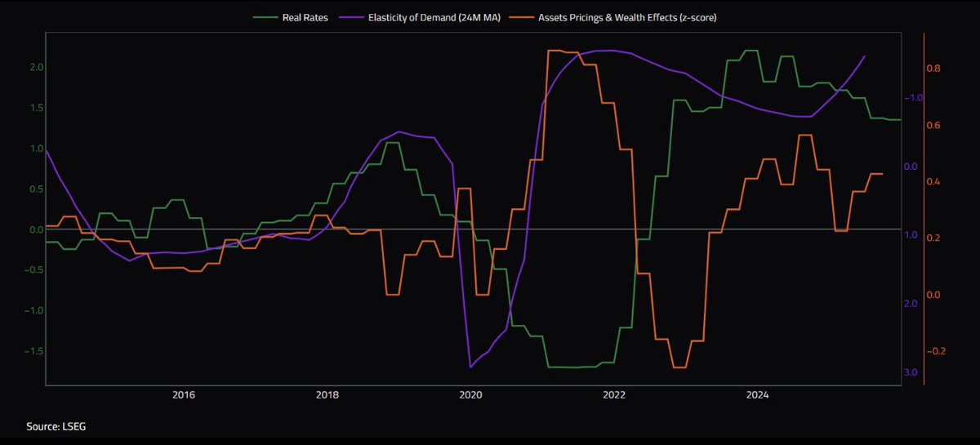Click the 2018 x-axis label
980x445 pixels.
(x=327, y=396)
